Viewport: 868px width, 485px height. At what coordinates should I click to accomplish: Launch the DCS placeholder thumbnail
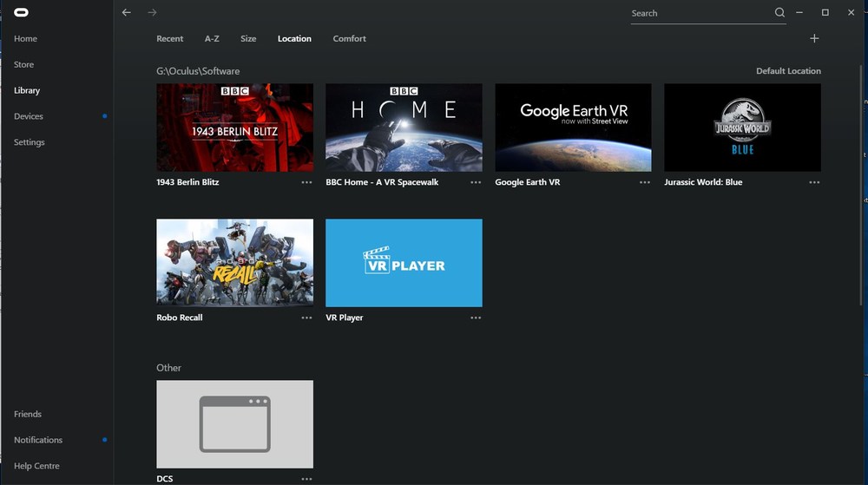(x=234, y=424)
